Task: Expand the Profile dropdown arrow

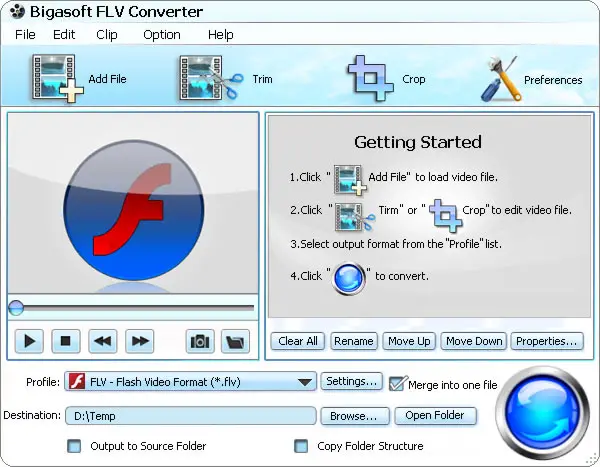Action: (305, 382)
